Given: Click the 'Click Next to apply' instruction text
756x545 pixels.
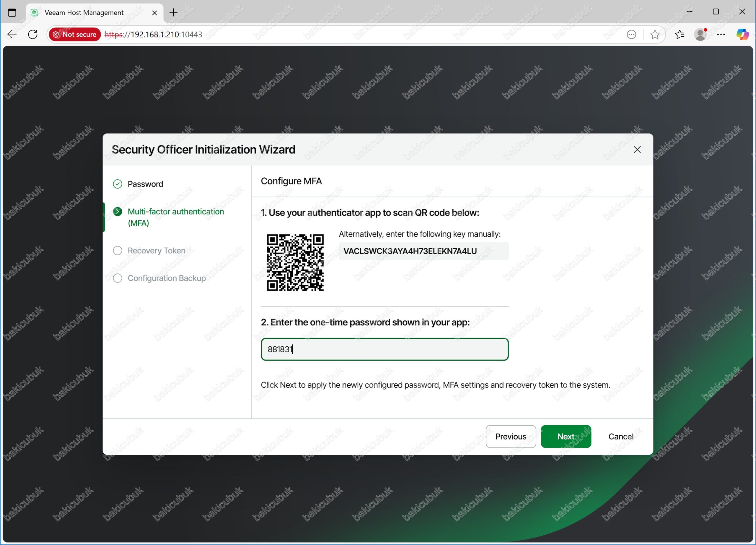Looking at the screenshot, I should (435, 385).
